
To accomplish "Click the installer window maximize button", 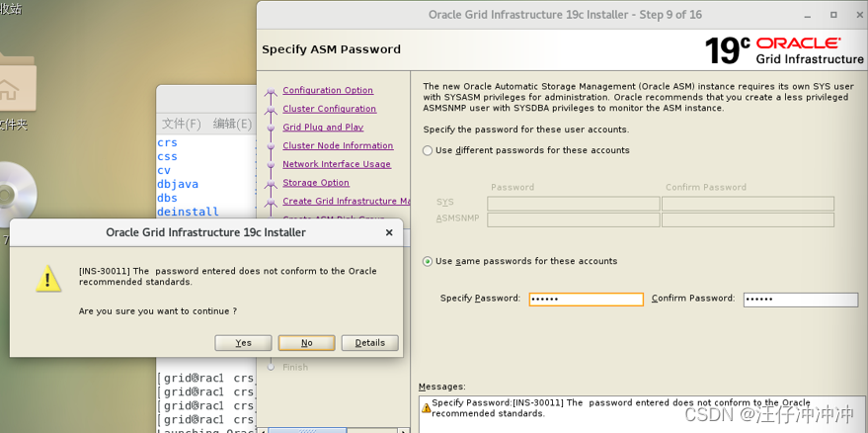I will point(833,15).
